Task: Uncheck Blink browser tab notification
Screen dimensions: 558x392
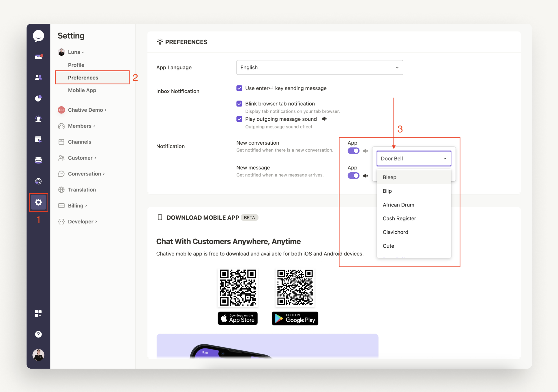Action: [x=239, y=103]
